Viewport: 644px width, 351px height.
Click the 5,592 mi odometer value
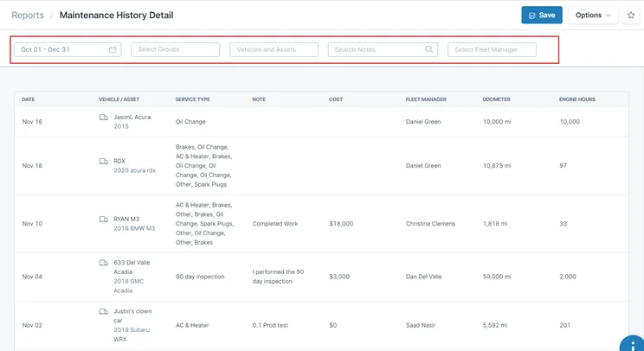point(495,325)
